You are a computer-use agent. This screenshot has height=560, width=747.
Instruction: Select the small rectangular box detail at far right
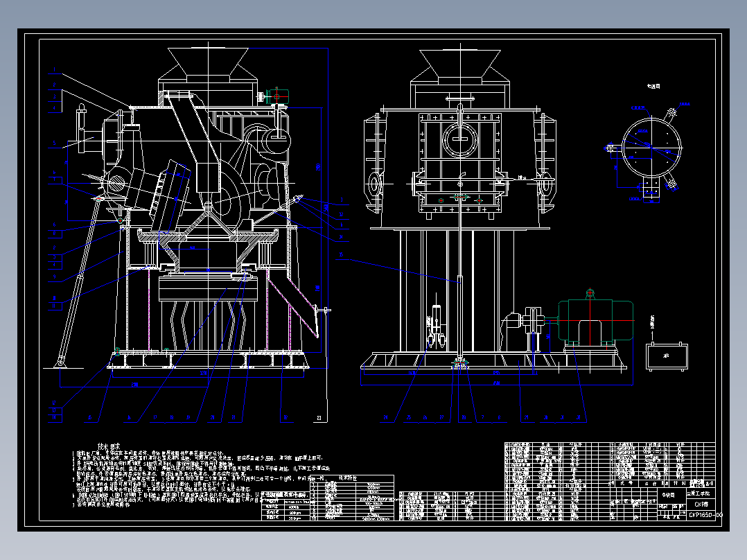[667, 356]
